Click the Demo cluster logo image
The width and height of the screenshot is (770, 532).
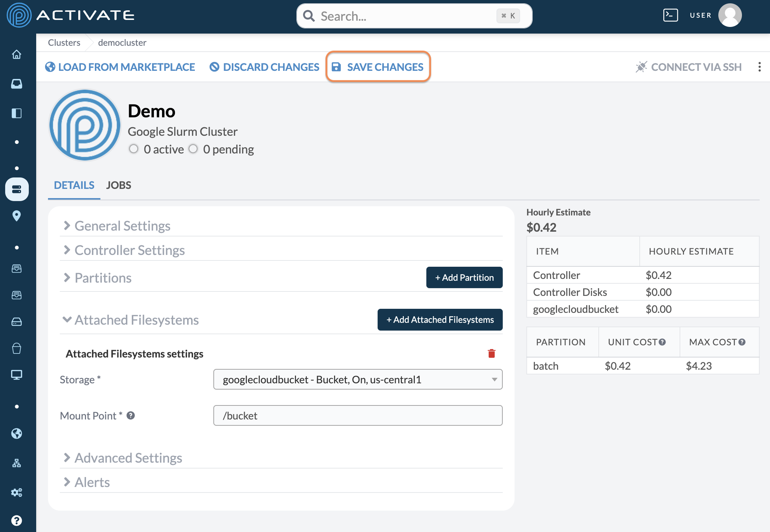(85, 125)
